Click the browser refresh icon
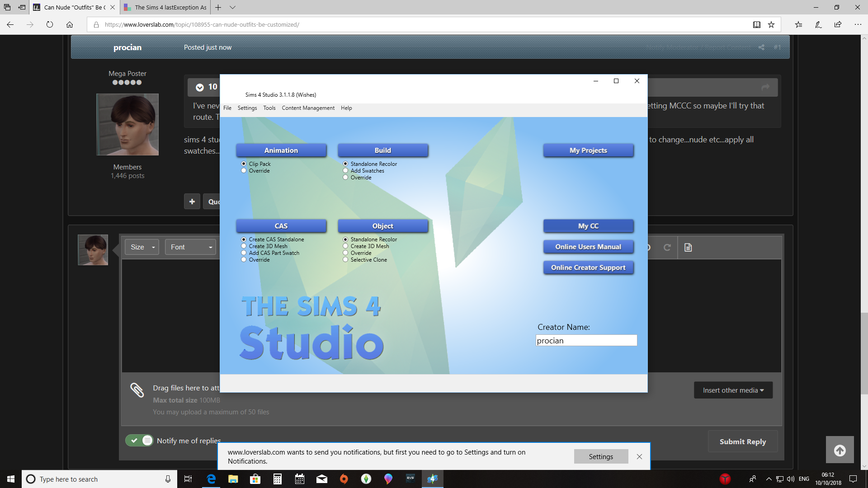The width and height of the screenshot is (868, 488). (50, 25)
